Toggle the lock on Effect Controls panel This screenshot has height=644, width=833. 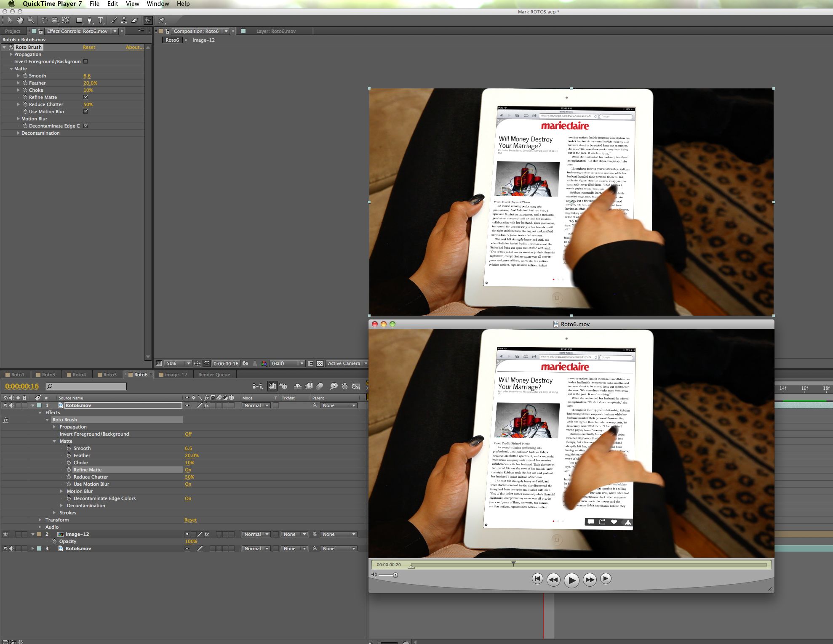[40, 31]
